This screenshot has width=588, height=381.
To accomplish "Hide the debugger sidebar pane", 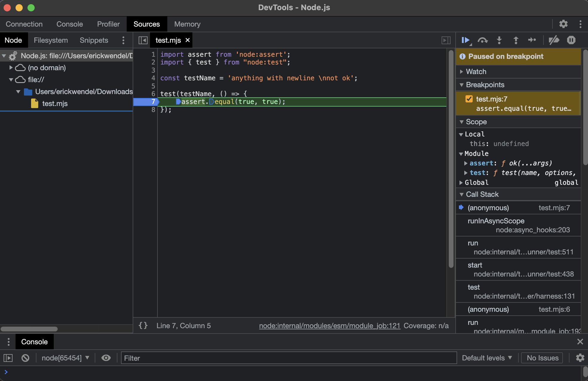I will [x=446, y=40].
